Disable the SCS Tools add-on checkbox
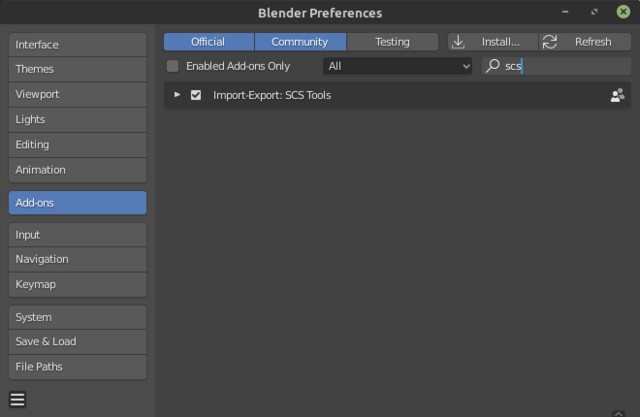The height and width of the screenshot is (417, 640). click(x=196, y=95)
